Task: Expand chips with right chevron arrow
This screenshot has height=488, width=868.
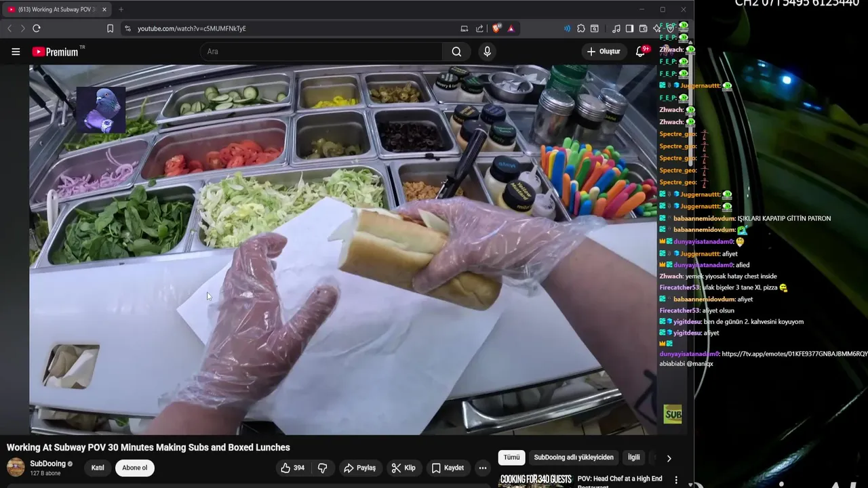Action: [669, 458]
